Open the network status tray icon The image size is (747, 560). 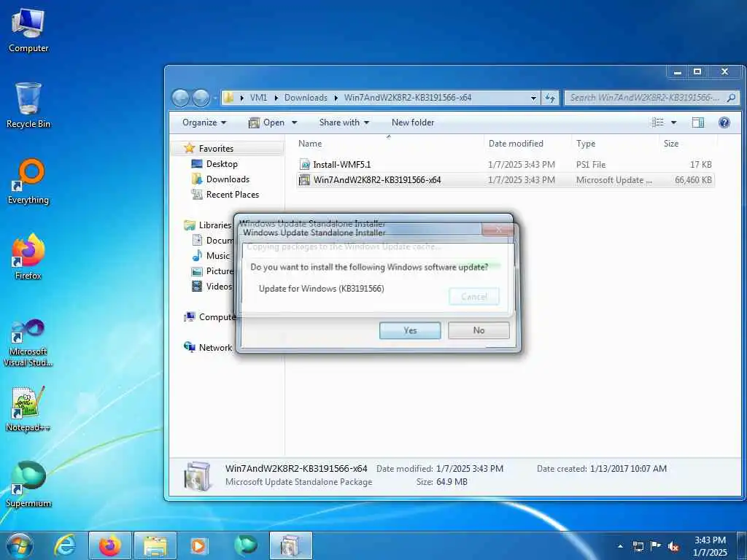(638, 546)
